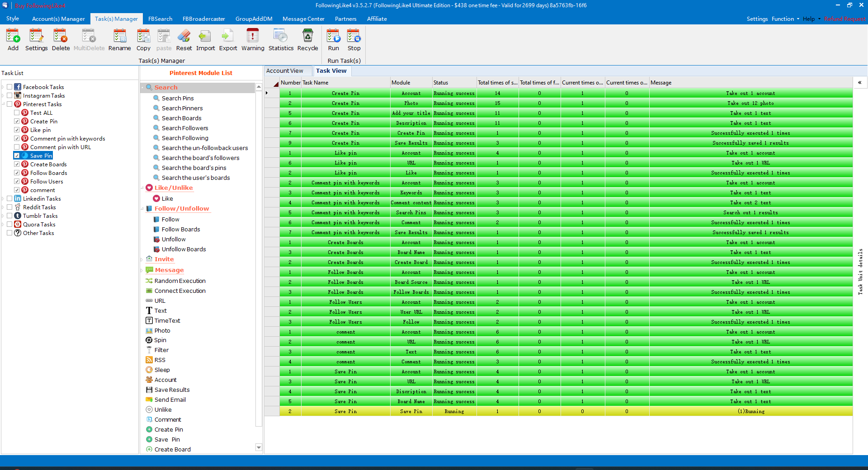
Task: Open the FBSearch tab
Action: (x=160, y=19)
